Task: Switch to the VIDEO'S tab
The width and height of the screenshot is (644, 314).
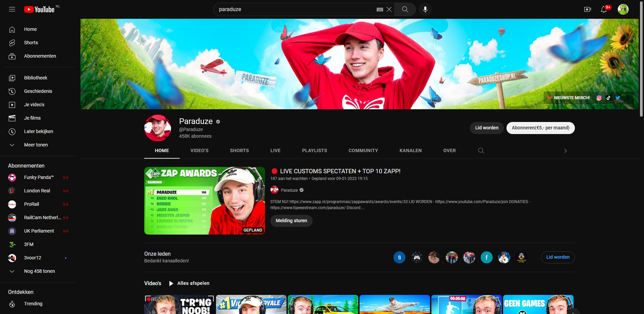Action: tap(199, 151)
